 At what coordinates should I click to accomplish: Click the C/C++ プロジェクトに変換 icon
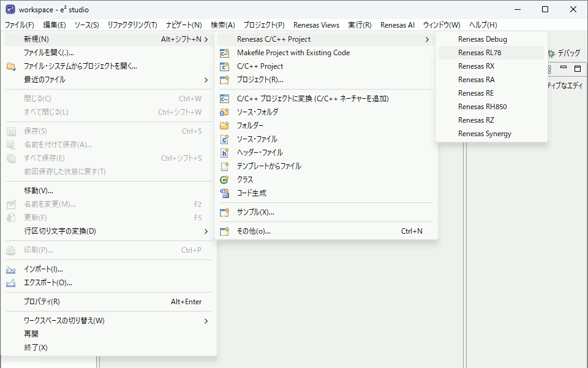point(224,99)
